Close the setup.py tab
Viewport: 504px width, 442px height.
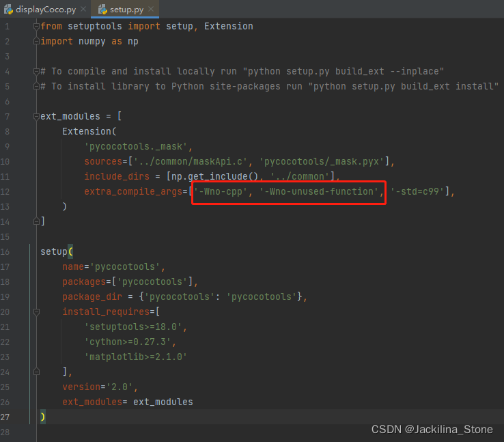click(x=151, y=9)
